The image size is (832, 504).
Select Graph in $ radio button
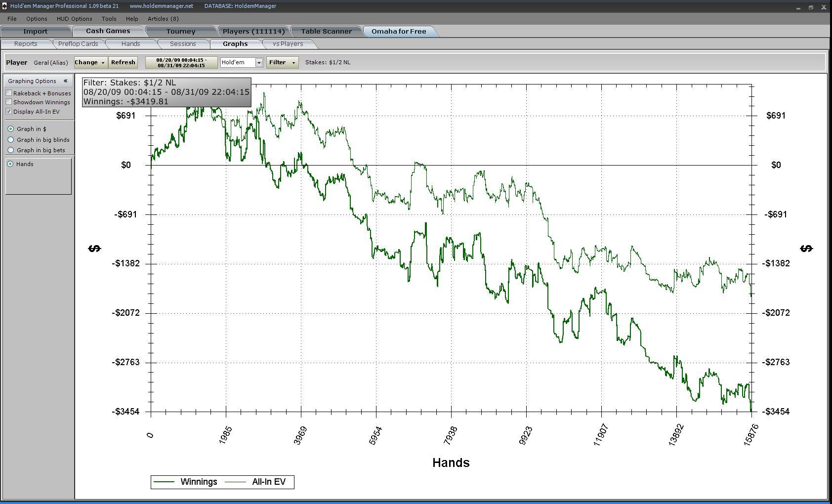point(10,129)
